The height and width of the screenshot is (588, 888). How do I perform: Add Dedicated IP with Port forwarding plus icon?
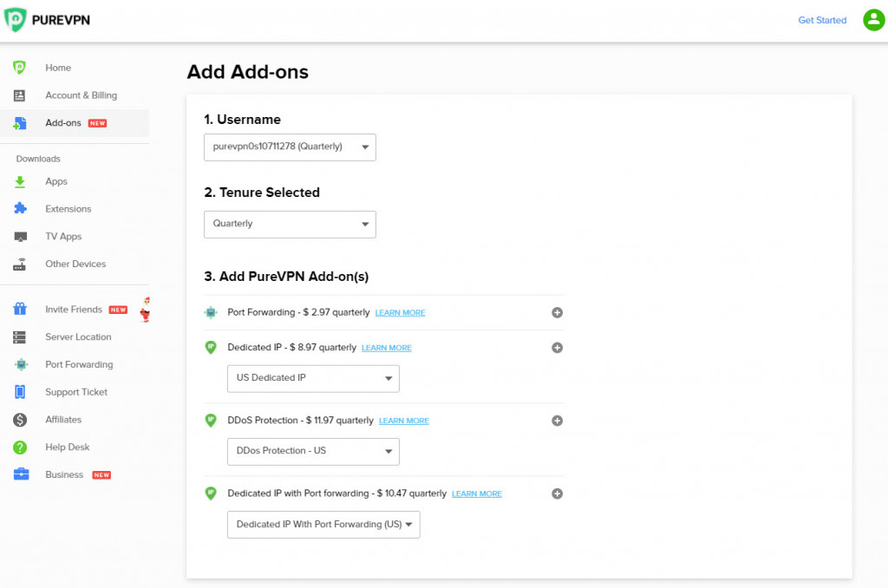(558, 494)
